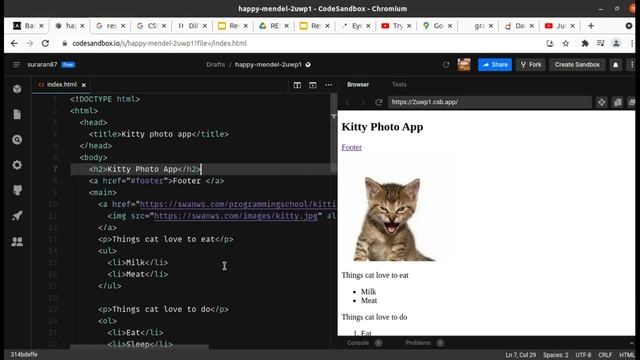Click the preview move crosshair icon
This screenshot has width=640, height=360.
coord(602,102)
